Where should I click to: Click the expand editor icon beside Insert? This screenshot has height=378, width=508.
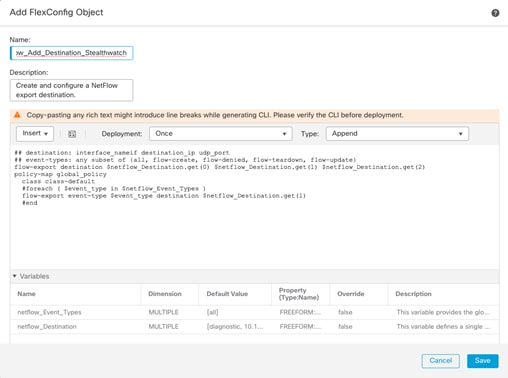72,134
